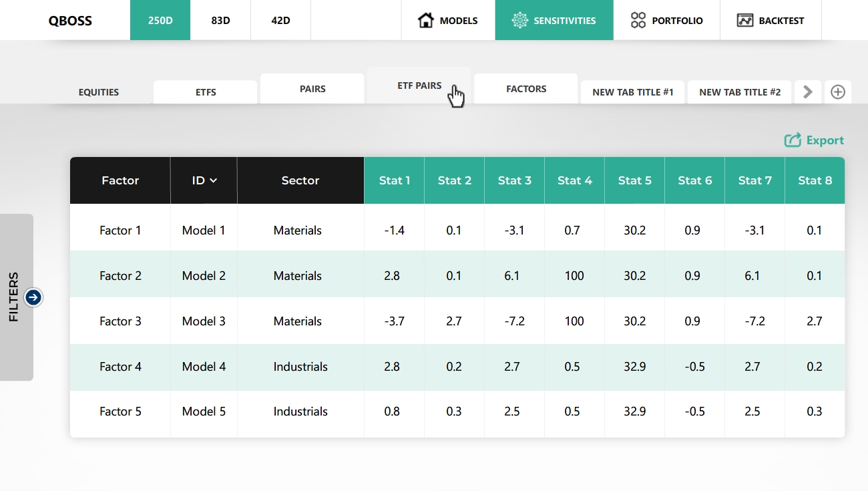Click the Sensitivities gear-network icon
Viewport: 868px width, 491px height.
pyautogui.click(x=519, y=20)
